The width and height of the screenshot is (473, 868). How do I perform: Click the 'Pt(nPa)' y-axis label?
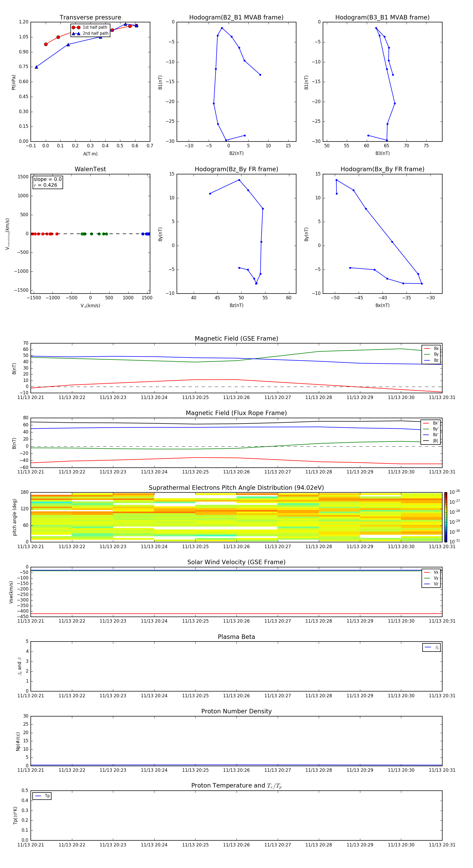14,82
